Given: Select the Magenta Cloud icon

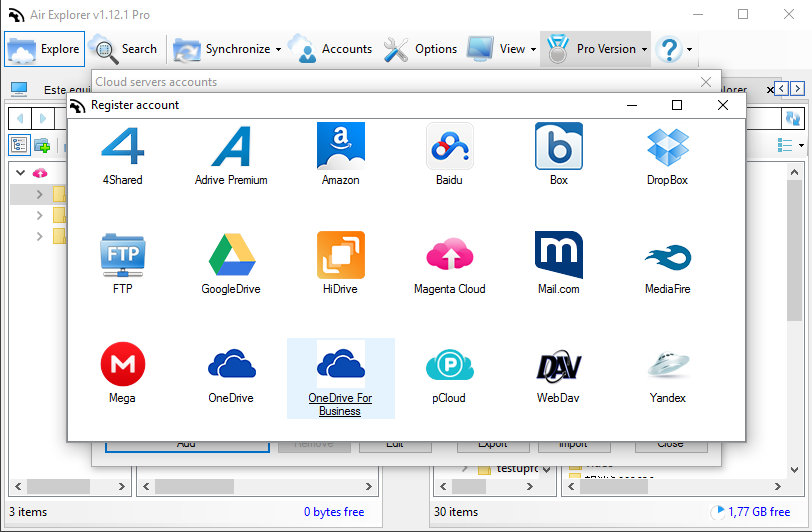Looking at the screenshot, I should coord(450,254).
